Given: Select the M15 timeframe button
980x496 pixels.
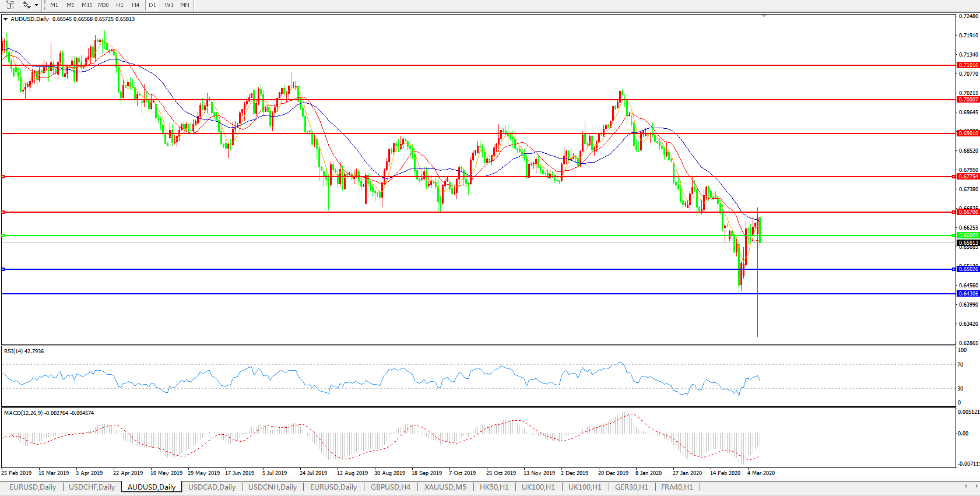Looking at the screenshot, I should (x=87, y=5).
